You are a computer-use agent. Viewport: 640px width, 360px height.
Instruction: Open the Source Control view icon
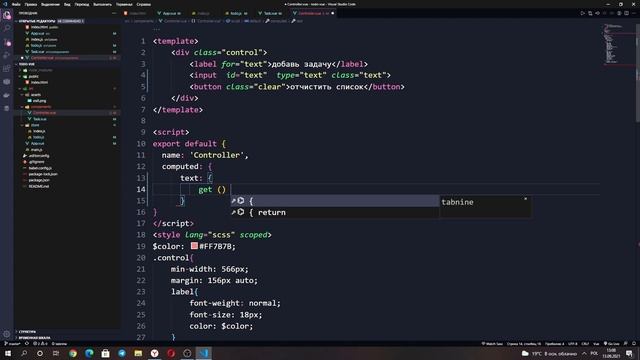[x=7, y=42]
